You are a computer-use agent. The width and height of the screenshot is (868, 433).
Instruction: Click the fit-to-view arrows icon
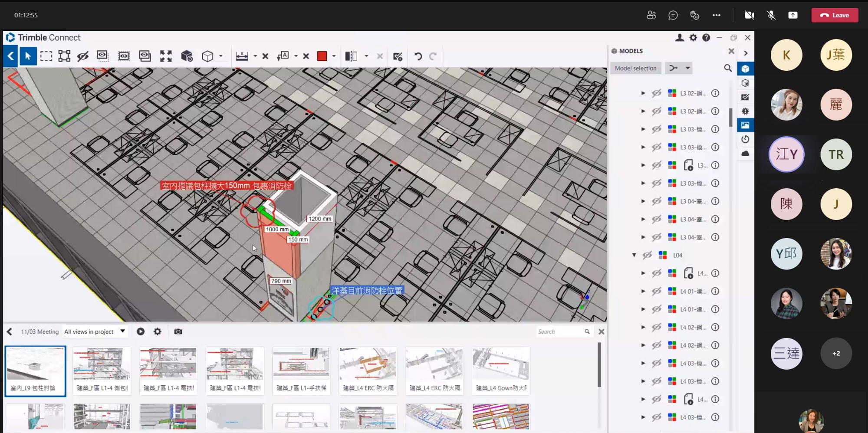pyautogui.click(x=166, y=56)
